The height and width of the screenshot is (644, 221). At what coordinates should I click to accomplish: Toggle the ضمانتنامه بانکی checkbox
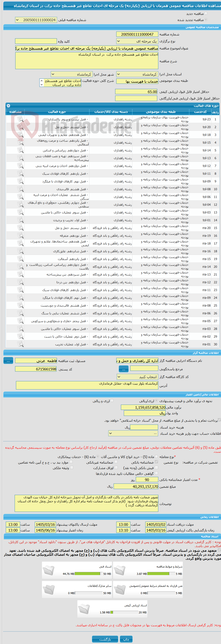[156, 462]
